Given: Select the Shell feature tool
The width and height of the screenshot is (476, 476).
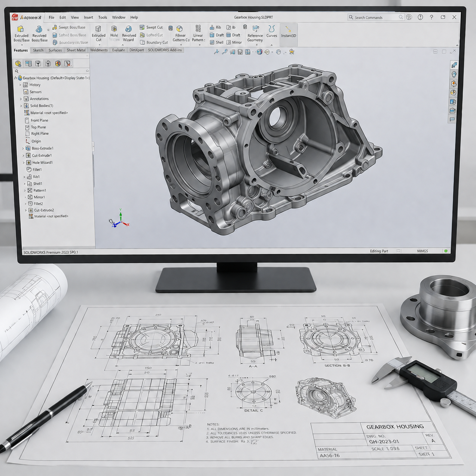Looking at the screenshot, I should (x=217, y=42).
